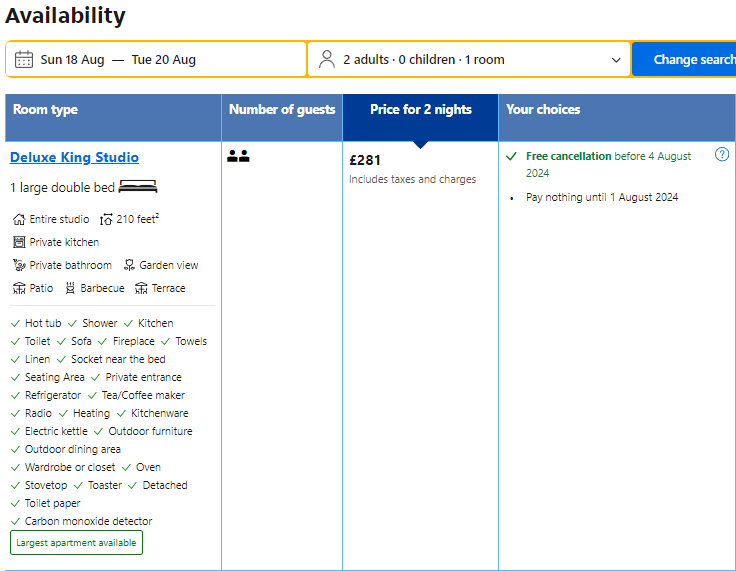Image resolution: width=736 pixels, height=571 pixels.
Task: Click the person icon in guests selector
Action: coord(327,60)
